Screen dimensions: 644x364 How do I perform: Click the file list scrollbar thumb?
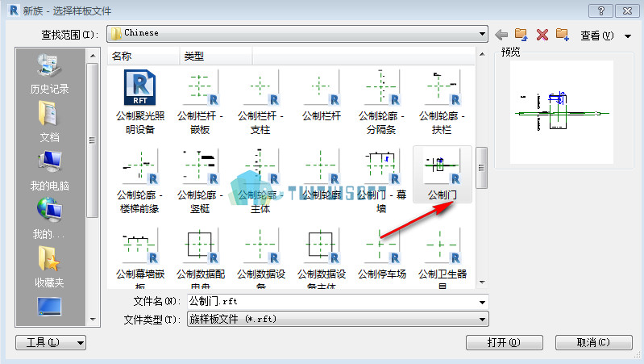pyautogui.click(x=482, y=168)
